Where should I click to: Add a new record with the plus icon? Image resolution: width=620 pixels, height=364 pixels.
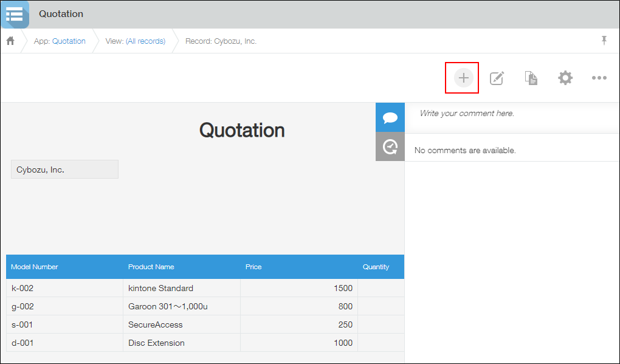pyautogui.click(x=462, y=78)
